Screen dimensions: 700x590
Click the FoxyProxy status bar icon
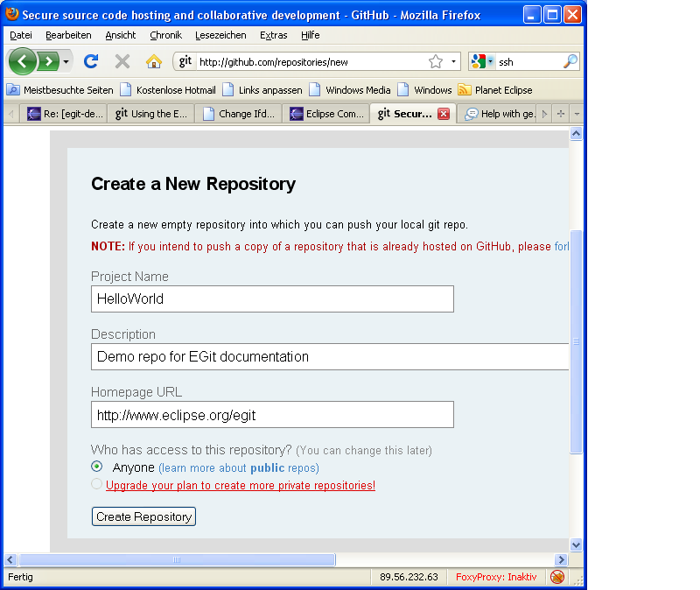[557, 577]
